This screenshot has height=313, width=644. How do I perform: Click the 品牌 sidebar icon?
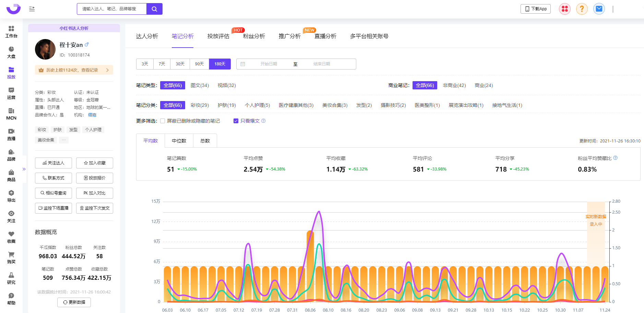pyautogui.click(x=11, y=155)
